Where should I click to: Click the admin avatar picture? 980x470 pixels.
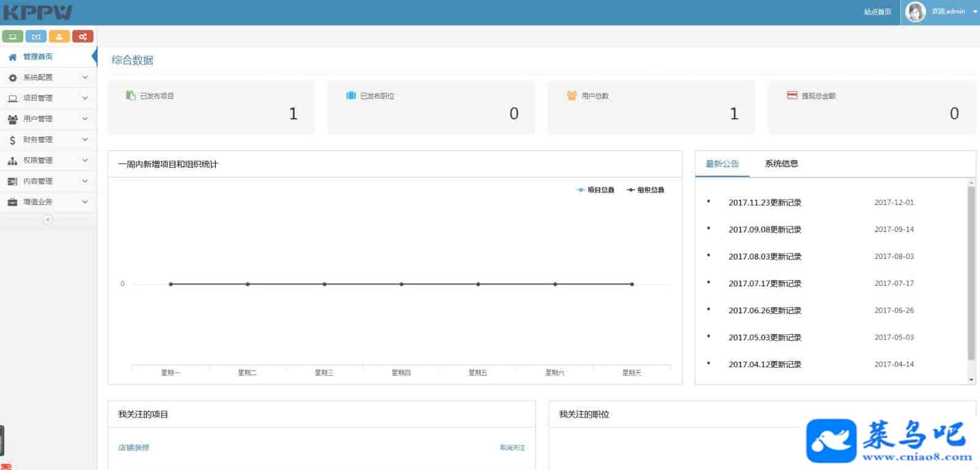click(915, 12)
